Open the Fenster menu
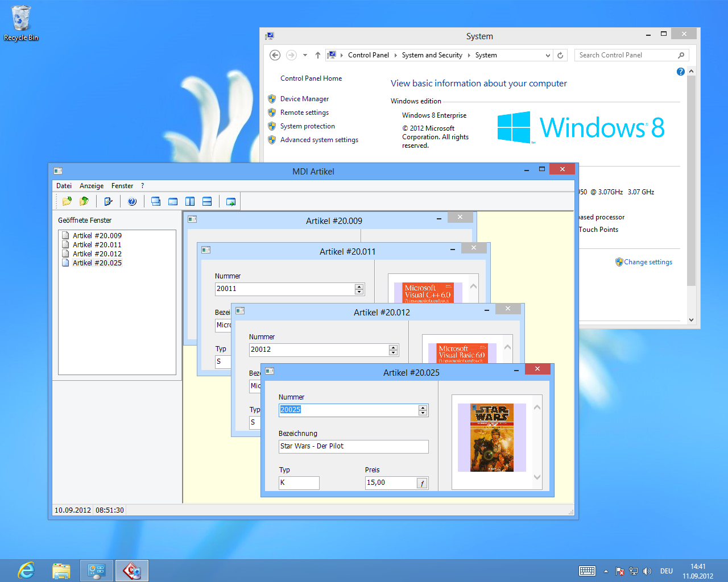 click(x=122, y=186)
